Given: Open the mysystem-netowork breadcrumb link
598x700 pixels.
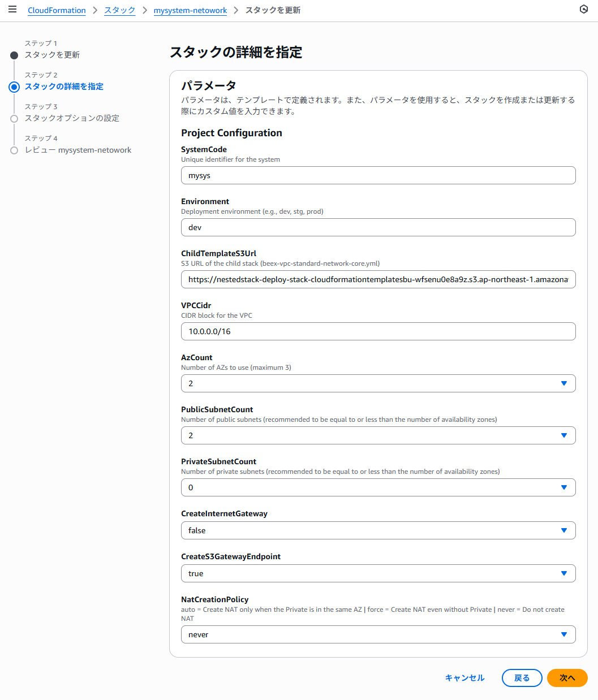Looking at the screenshot, I should [190, 10].
